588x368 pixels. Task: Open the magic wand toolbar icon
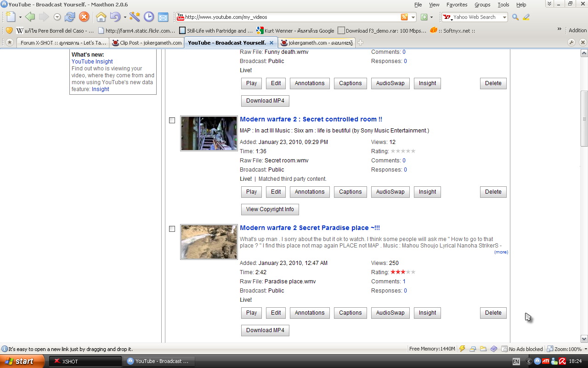(135, 17)
